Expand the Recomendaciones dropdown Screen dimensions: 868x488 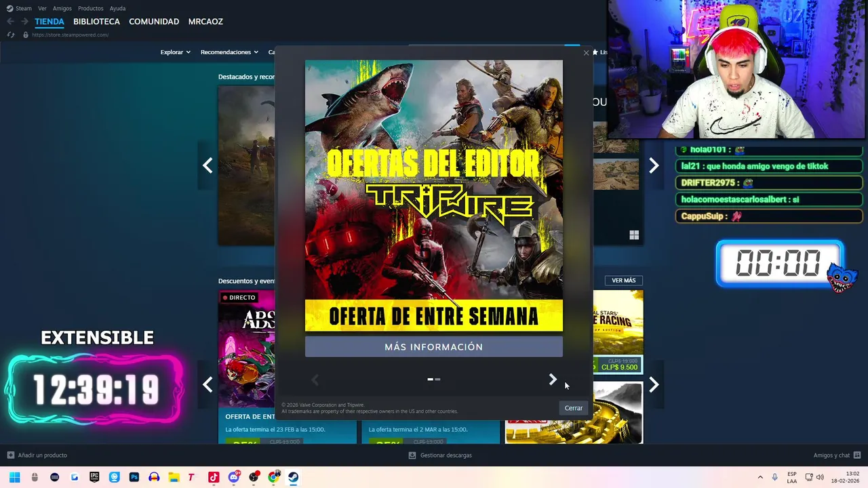tap(229, 52)
